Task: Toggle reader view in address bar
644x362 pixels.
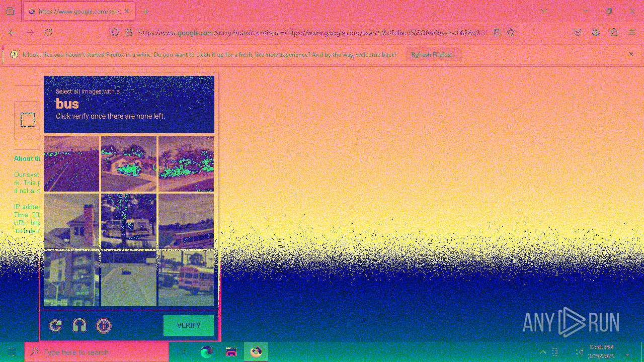Action: tap(497, 32)
